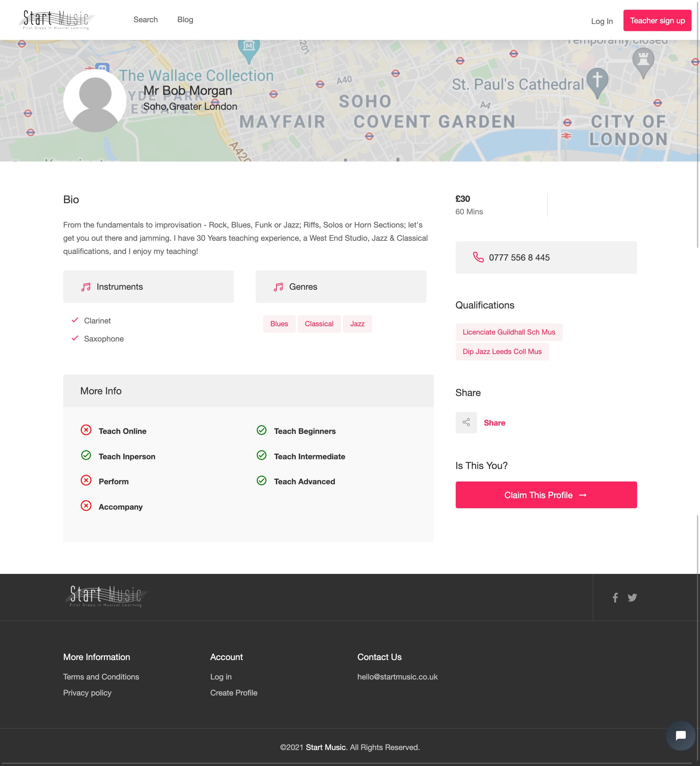Click the 60 Mins duration text
Screen dimensions: 700x766
tap(469, 212)
